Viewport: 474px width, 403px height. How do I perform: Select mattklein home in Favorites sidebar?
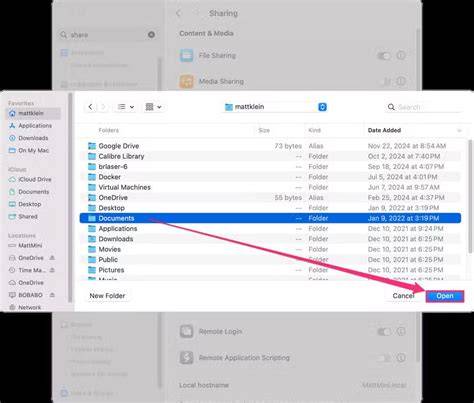tap(33, 113)
